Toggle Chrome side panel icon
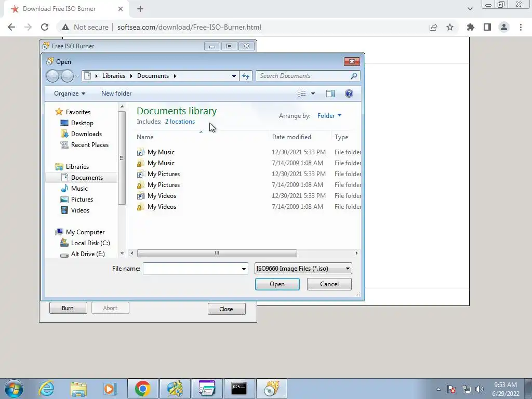Viewport: 532px width, 399px height. [x=487, y=27]
